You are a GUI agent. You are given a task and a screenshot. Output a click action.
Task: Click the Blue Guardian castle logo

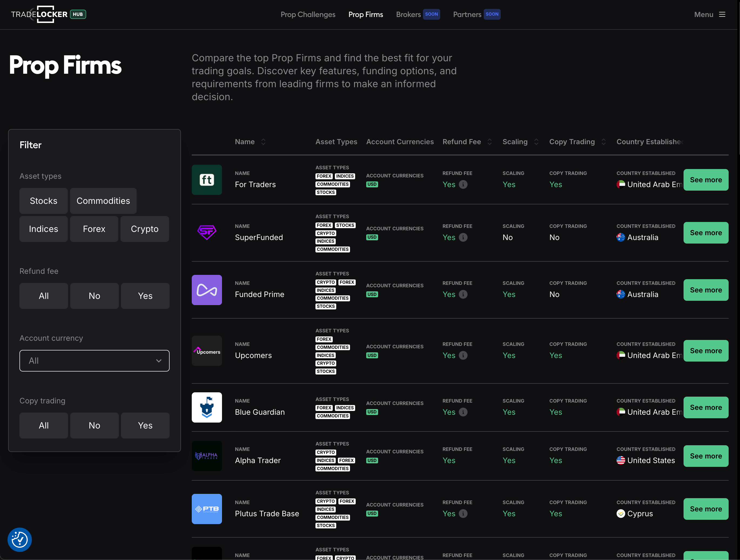[x=207, y=407]
